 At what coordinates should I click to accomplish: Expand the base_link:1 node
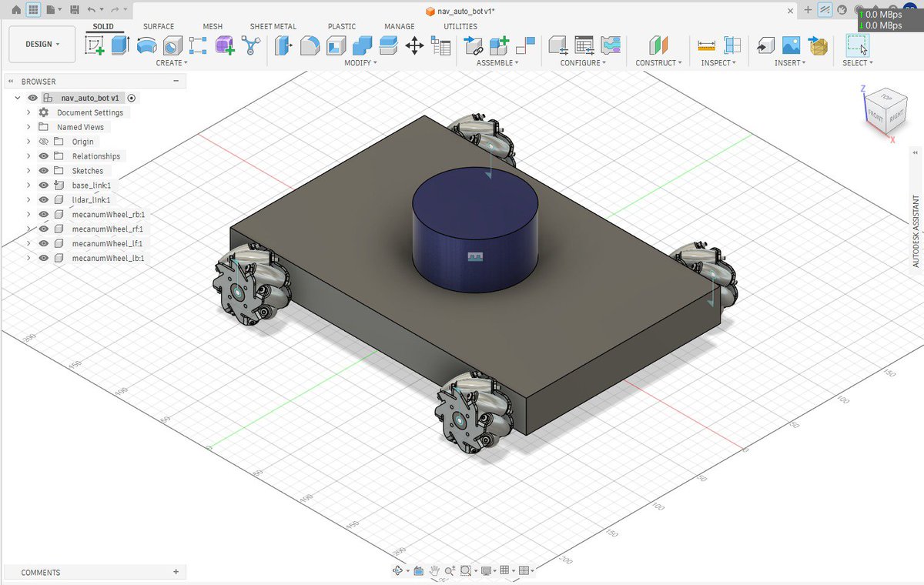(x=28, y=186)
